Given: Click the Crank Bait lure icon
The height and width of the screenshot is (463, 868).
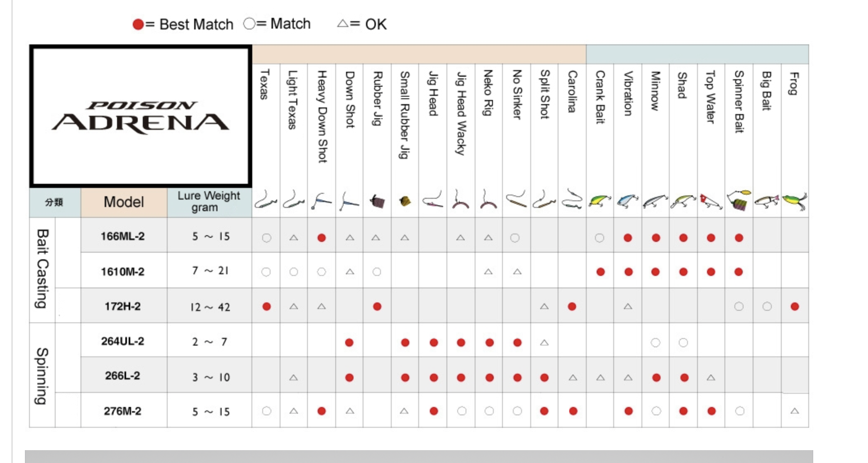Looking at the screenshot, I should point(600,201).
